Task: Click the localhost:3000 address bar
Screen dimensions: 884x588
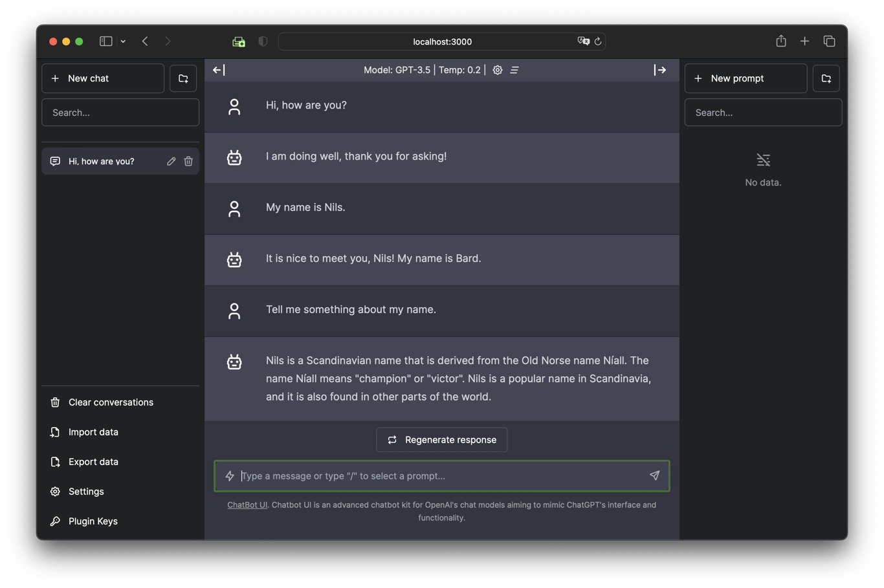Action: [x=442, y=41]
